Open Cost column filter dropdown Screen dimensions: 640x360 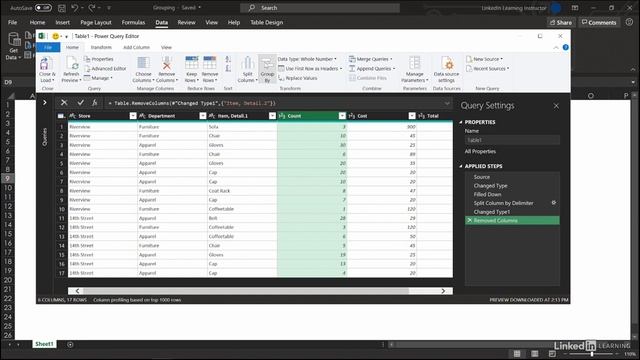(412, 116)
